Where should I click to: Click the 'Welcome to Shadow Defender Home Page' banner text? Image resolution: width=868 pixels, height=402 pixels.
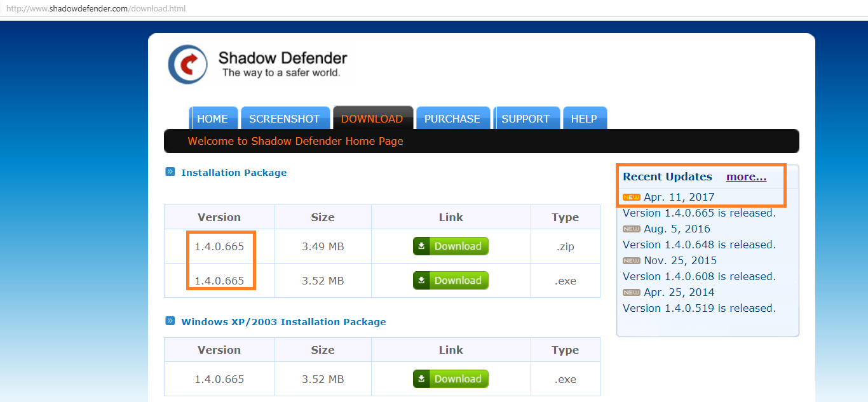tap(295, 141)
